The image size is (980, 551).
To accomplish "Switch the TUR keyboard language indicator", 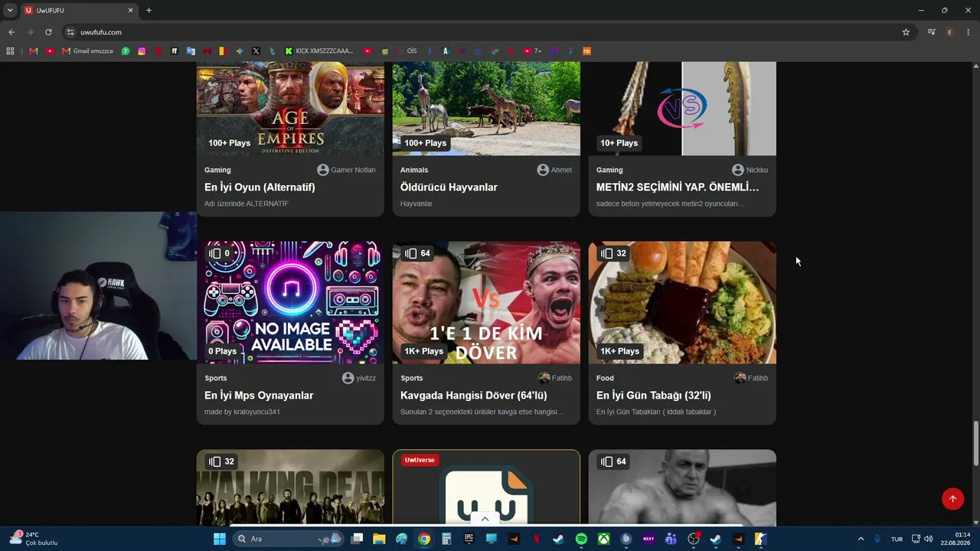I will 897,539.
